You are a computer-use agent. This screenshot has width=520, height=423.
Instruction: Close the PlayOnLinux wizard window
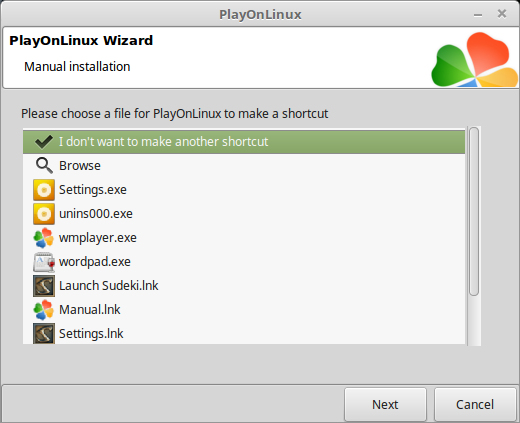click(502, 14)
